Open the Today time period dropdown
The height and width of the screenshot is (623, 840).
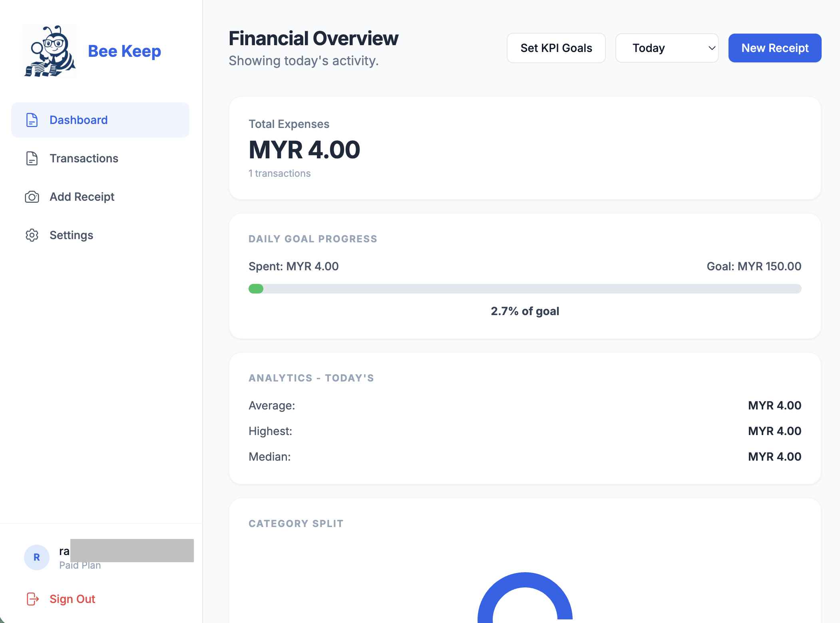[667, 48]
